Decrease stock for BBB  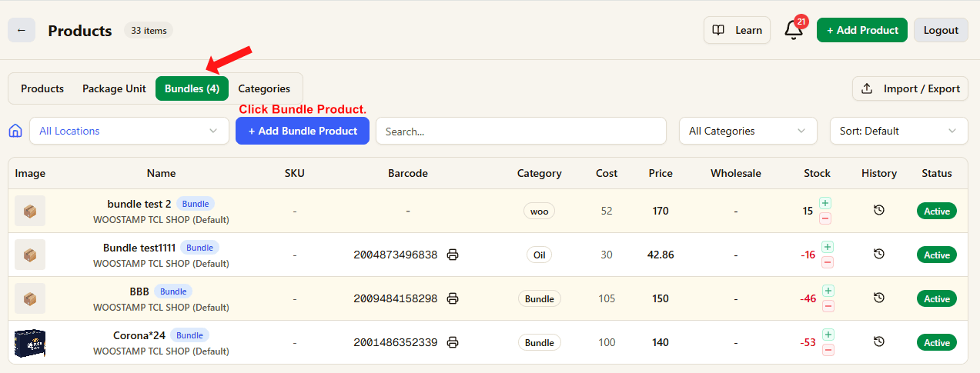828,306
